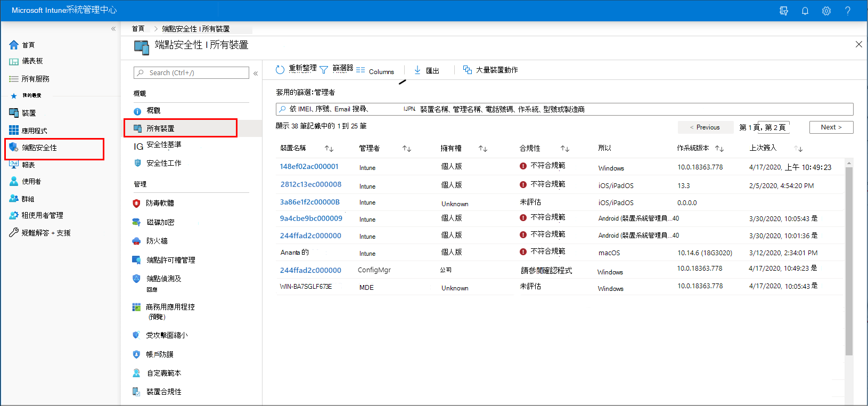Screen dimensions: 868x406
Task: Sort by 作系統版本 column arrows
Action: [x=719, y=149]
